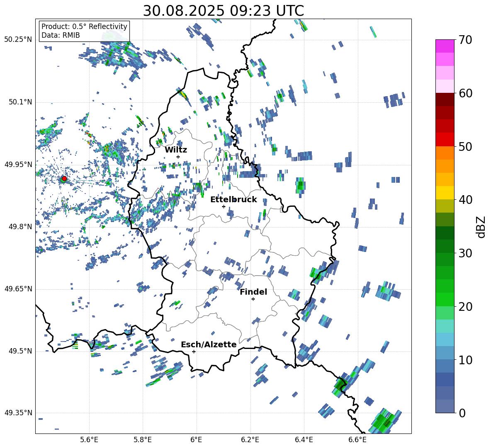Click the Data: RMIB text
The image size is (491, 448).
(x=61, y=35)
